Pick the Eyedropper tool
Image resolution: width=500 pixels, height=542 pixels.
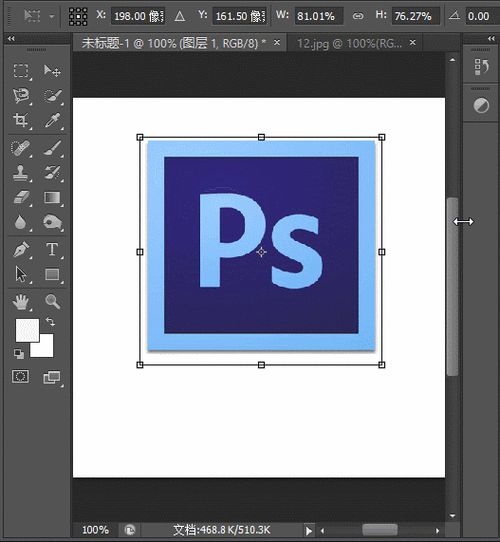[x=52, y=120]
